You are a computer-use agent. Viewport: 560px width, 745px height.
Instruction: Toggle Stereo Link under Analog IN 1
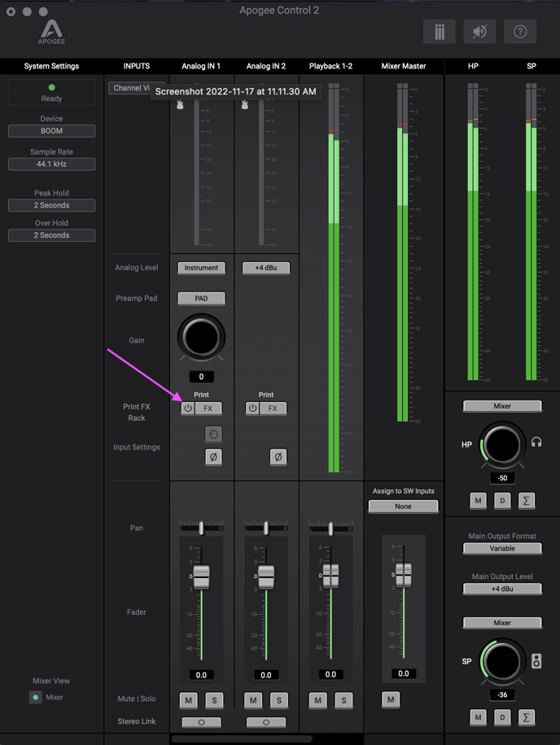201,721
